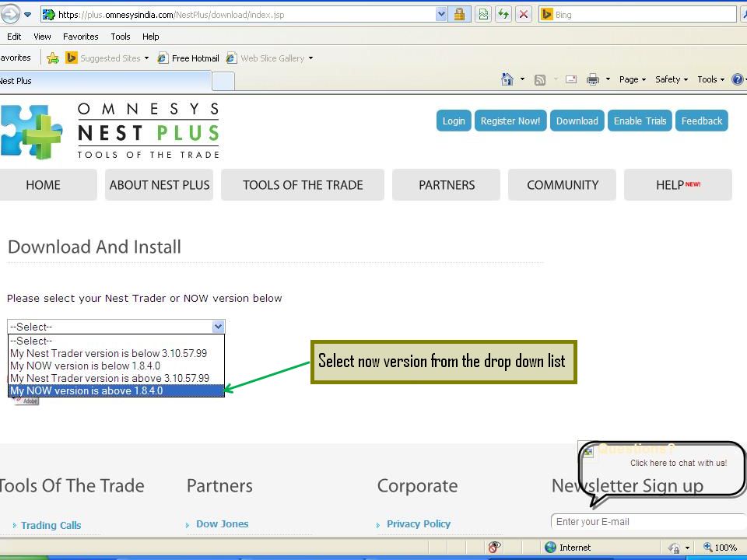The image size is (747, 560).
Task: Click the Bing logo icon in search box
Action: click(546, 14)
